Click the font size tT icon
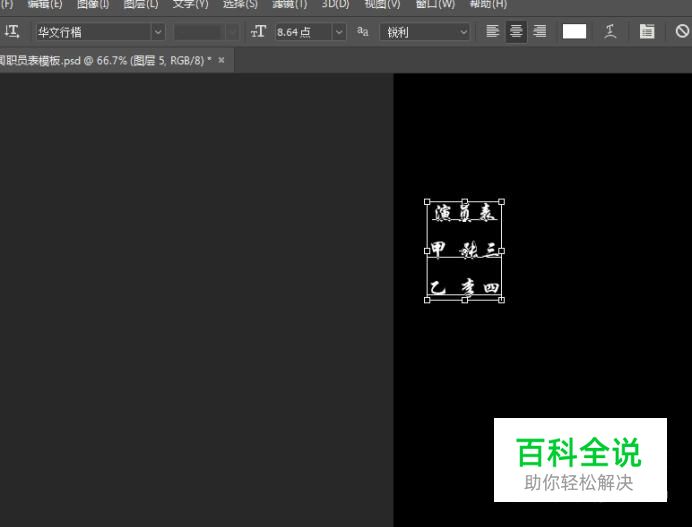The height and width of the screenshot is (527, 692). click(x=258, y=32)
